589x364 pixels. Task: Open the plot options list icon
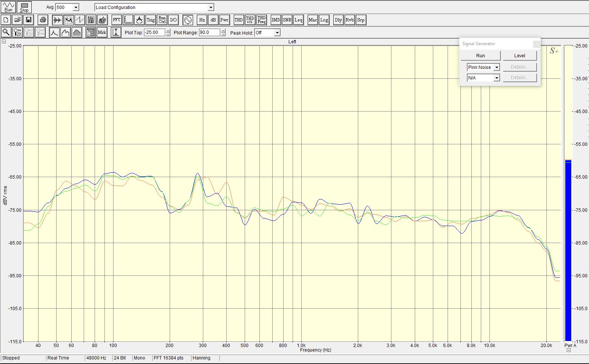coord(91,32)
